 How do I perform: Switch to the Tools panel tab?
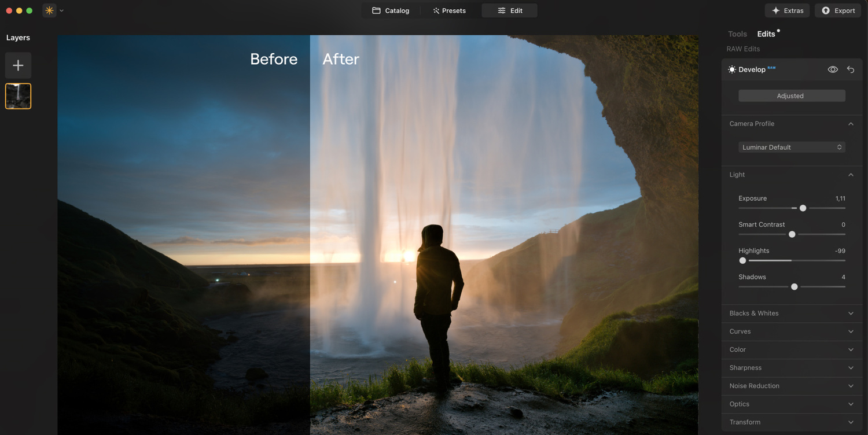pyautogui.click(x=737, y=34)
